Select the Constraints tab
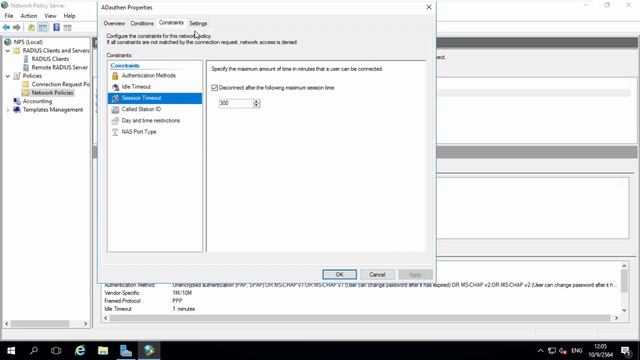The height and width of the screenshot is (360, 640). (171, 23)
